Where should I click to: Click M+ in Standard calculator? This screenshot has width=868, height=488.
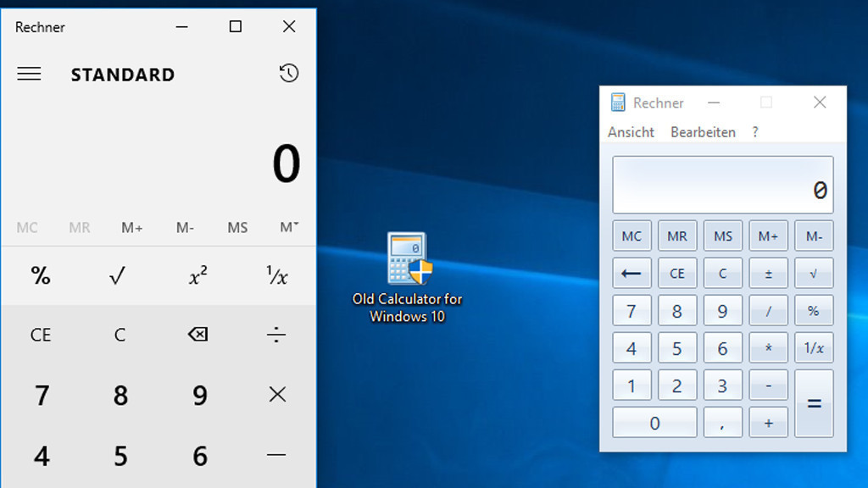coord(131,227)
